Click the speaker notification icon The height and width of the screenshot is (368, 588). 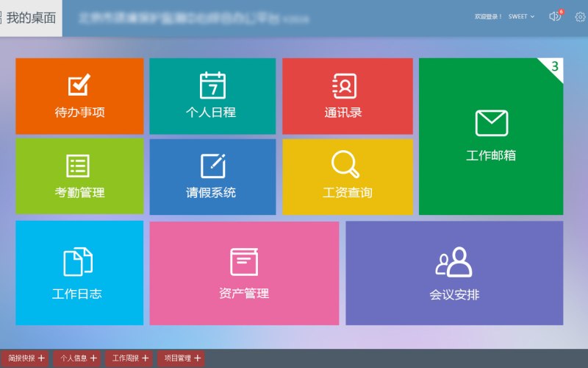click(555, 16)
